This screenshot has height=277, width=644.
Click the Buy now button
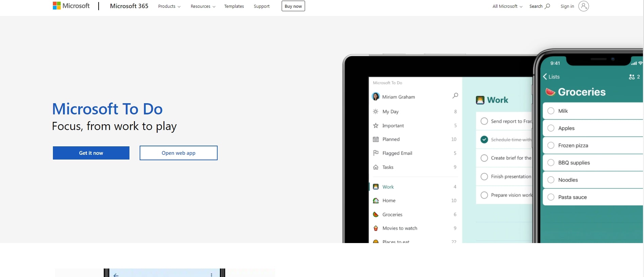click(293, 6)
